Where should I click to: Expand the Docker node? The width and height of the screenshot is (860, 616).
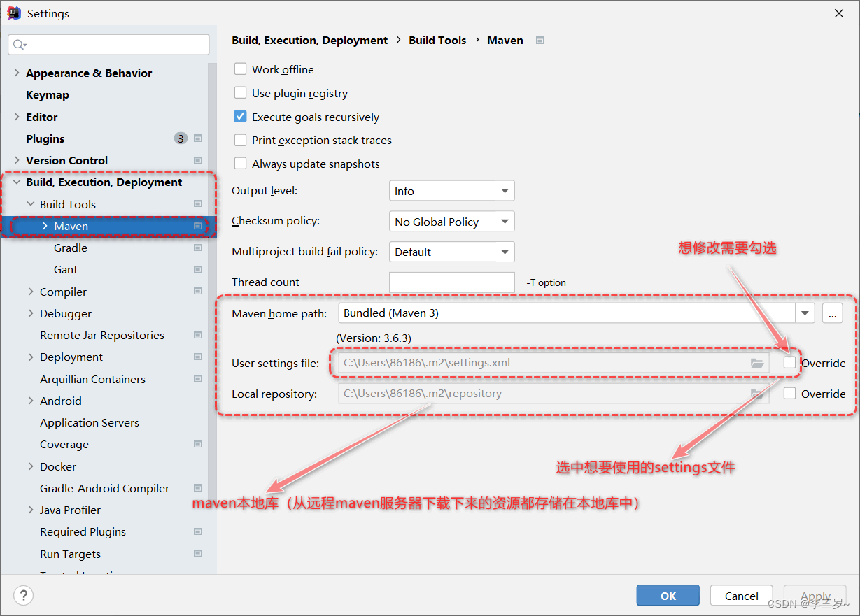(x=31, y=466)
